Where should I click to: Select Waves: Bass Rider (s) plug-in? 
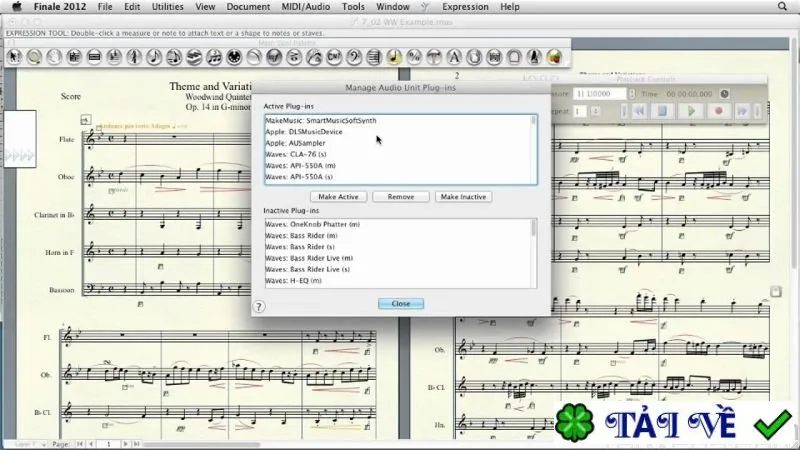pos(398,246)
